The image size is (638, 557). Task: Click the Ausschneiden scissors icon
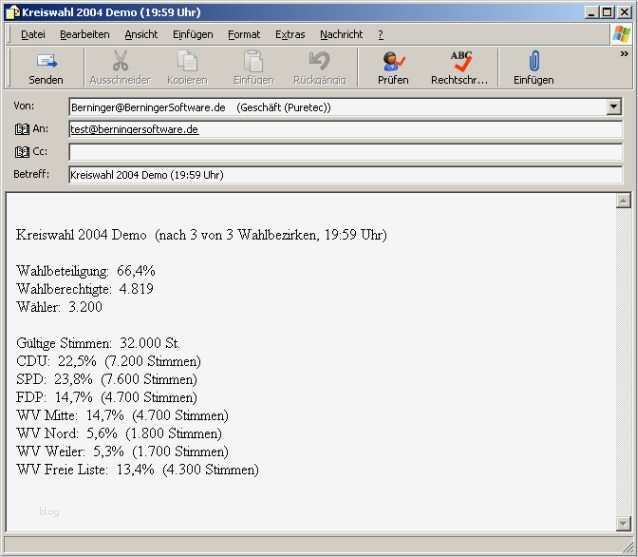point(120,60)
